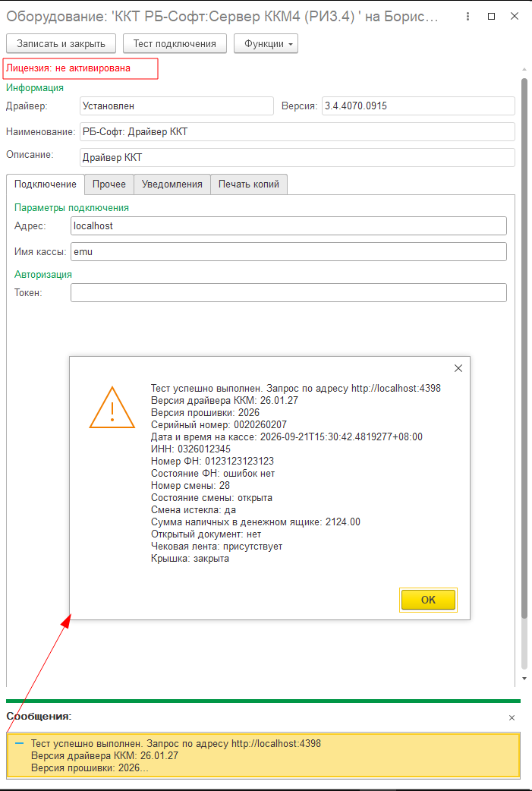The width and height of the screenshot is (532, 791).
Task: Confirm the dialog with OK
Action: point(428,600)
